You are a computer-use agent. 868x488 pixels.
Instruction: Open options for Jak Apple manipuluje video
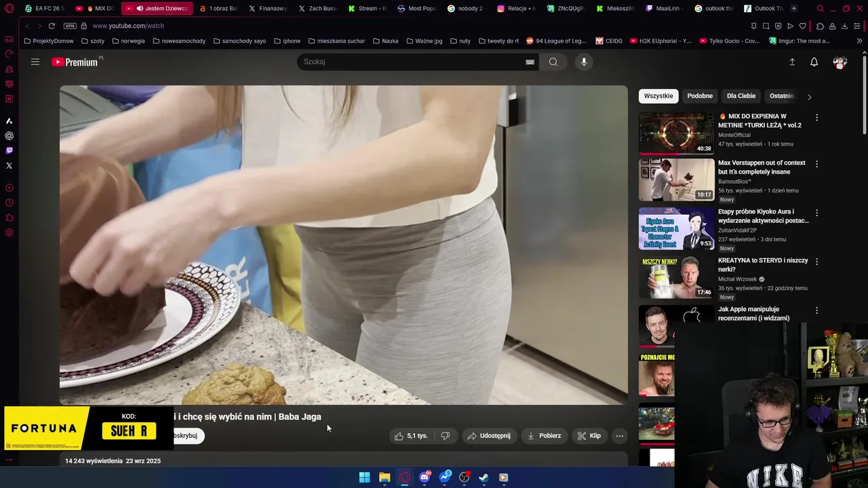coord(816,310)
